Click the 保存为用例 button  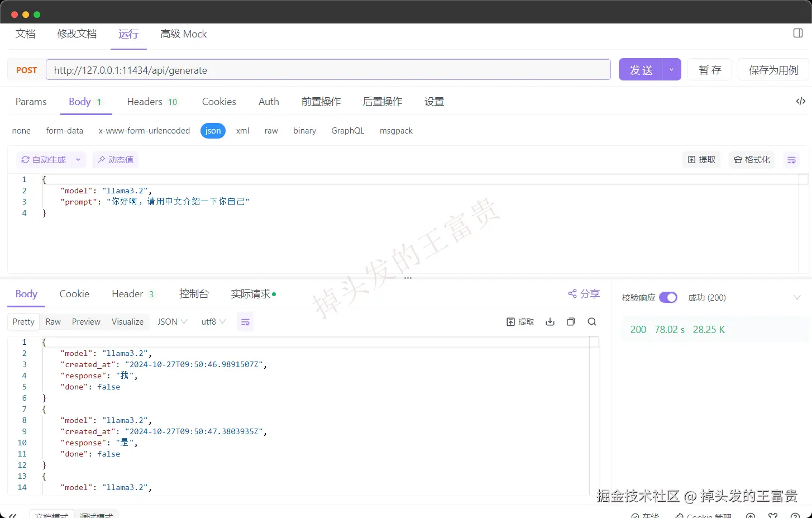point(773,70)
